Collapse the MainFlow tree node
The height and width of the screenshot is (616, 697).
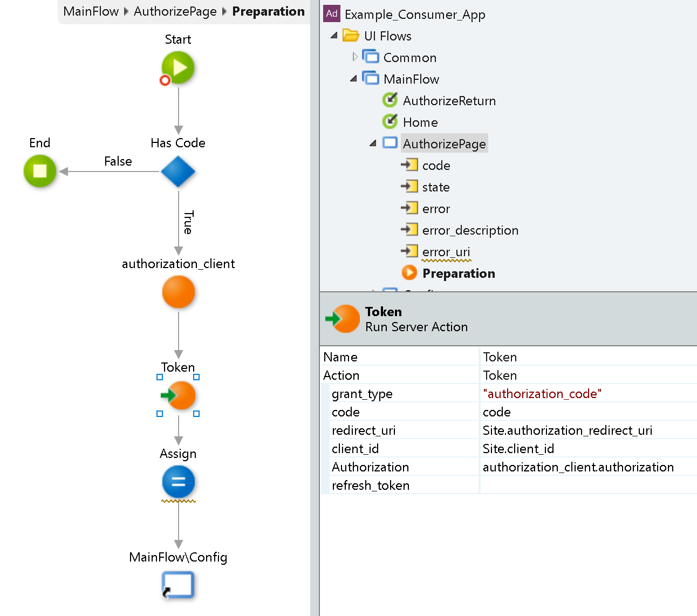pyautogui.click(x=353, y=78)
